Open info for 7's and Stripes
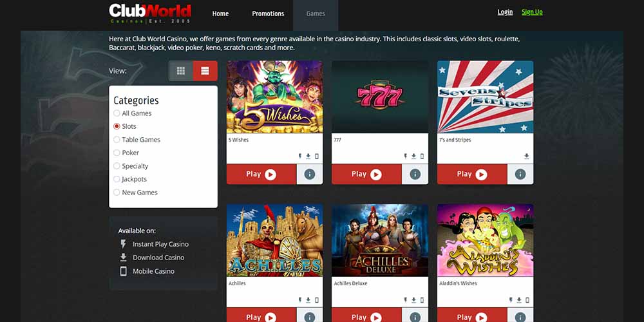 coord(520,174)
